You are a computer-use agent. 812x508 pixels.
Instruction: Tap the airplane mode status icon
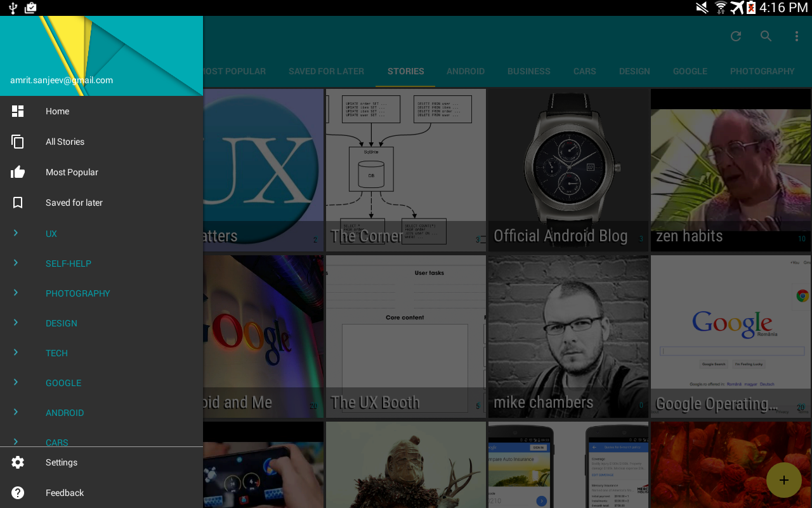(x=737, y=8)
